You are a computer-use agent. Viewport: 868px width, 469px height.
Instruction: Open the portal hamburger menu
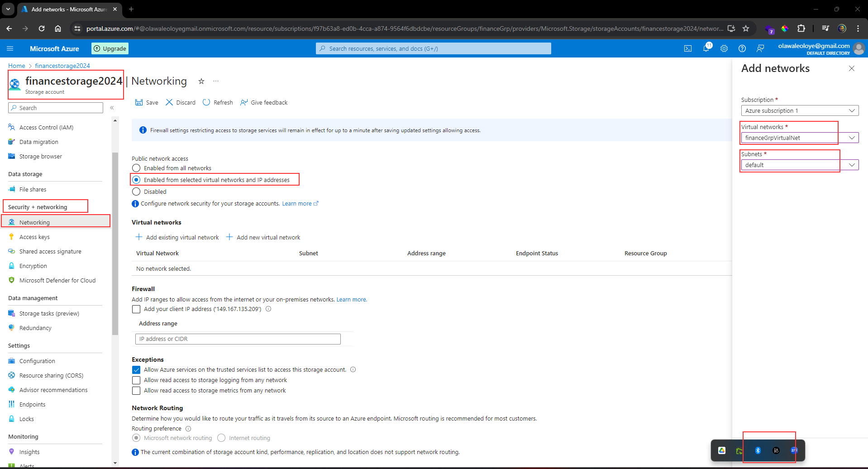10,48
